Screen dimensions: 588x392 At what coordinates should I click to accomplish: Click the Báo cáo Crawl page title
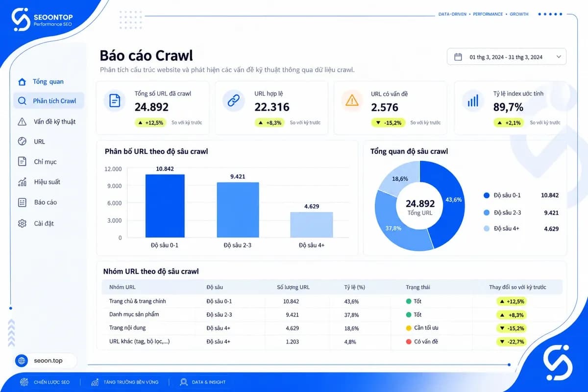(x=146, y=55)
